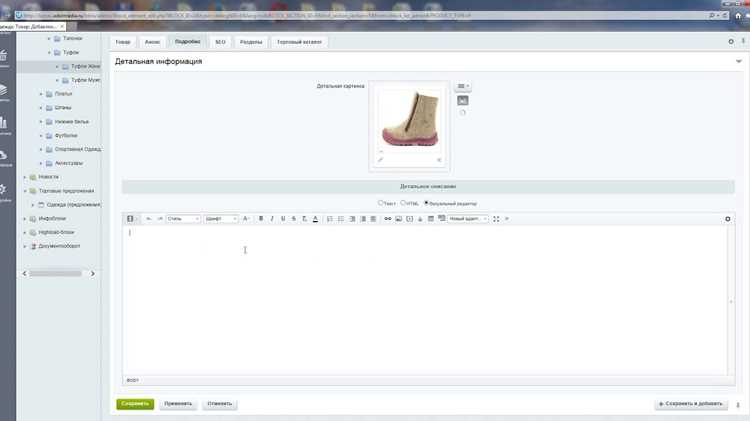Apply italic formatting in the editor
Image resolution: width=750 pixels, height=421 pixels.
(272, 219)
